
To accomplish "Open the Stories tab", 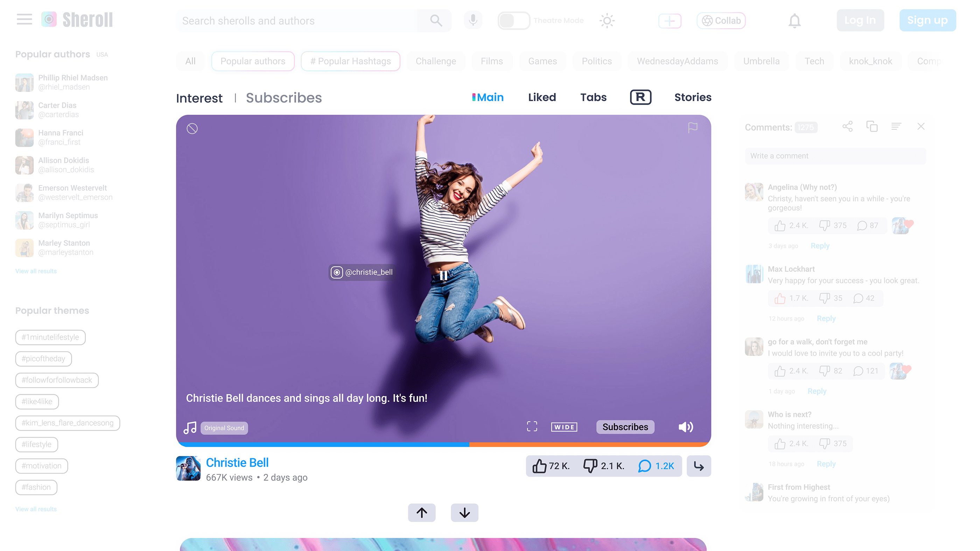I will tap(692, 97).
